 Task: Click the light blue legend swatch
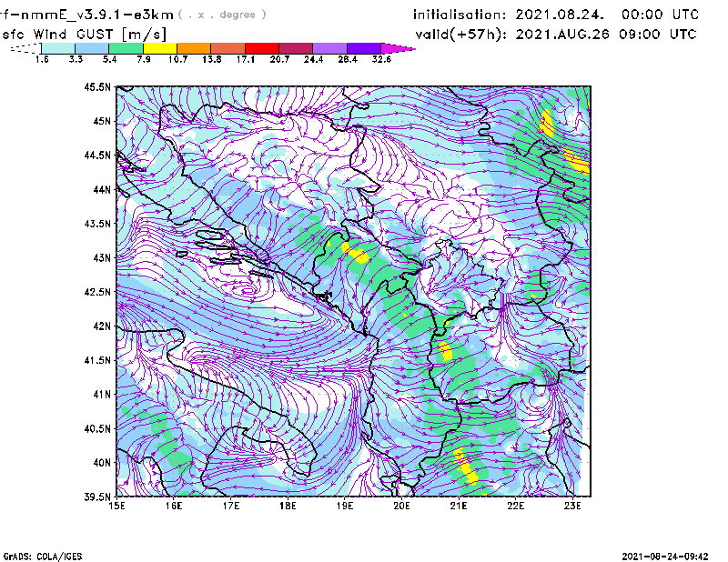point(92,48)
